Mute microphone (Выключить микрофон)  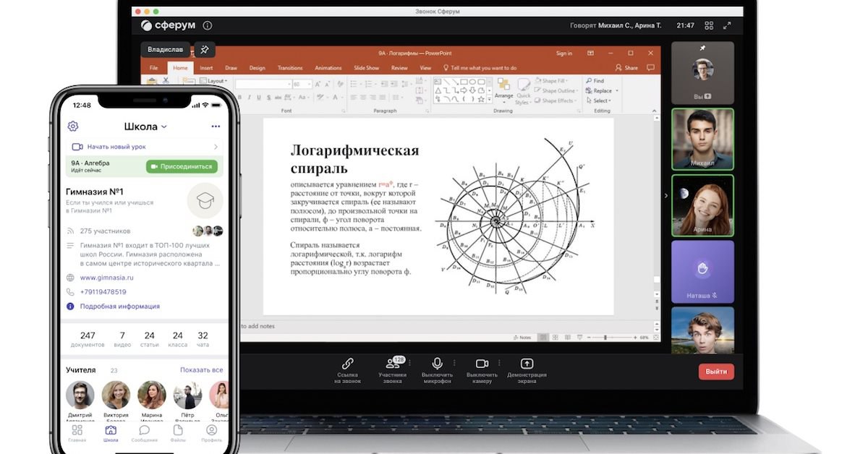[x=437, y=369]
